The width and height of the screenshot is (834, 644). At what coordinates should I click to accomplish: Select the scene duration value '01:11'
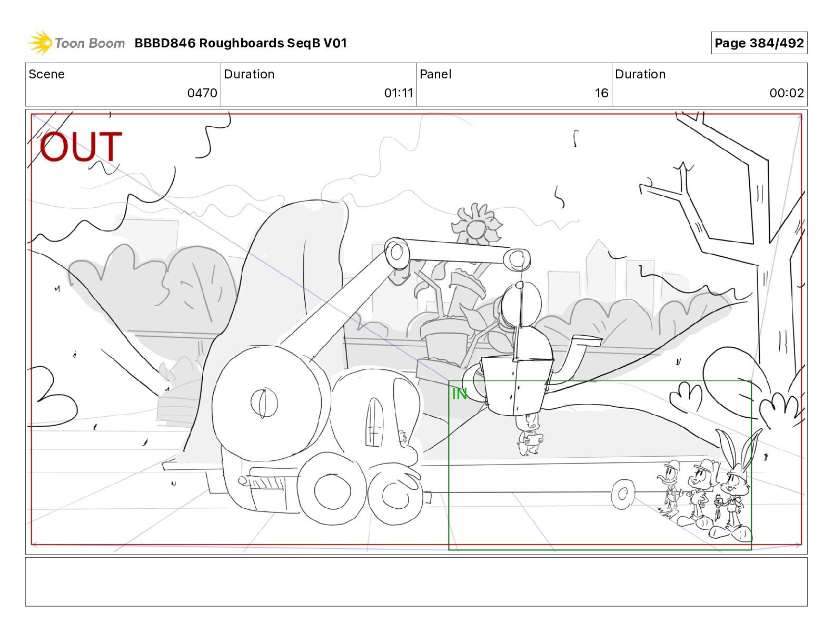(x=399, y=93)
